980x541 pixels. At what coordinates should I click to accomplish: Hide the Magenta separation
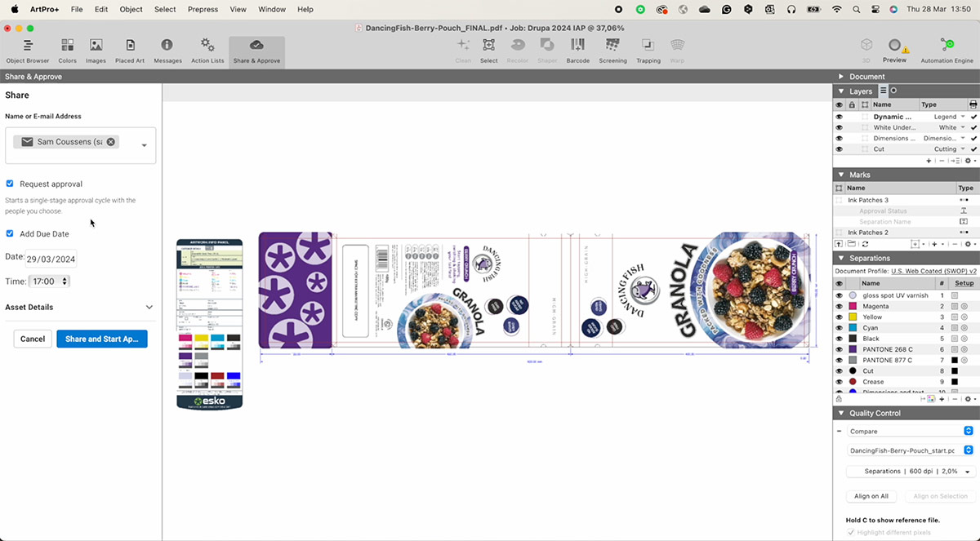pyautogui.click(x=839, y=306)
